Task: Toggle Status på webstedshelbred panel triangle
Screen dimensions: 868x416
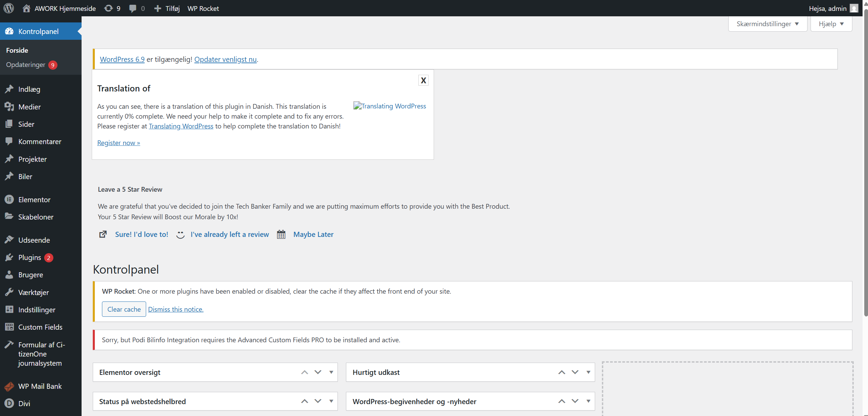Action: 331,401
